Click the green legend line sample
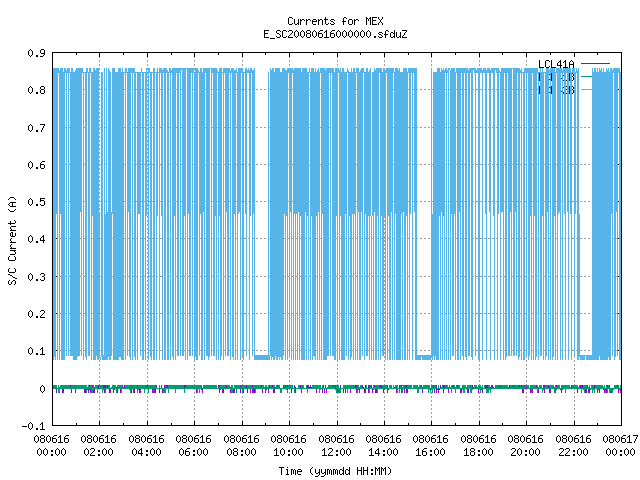 click(x=586, y=77)
